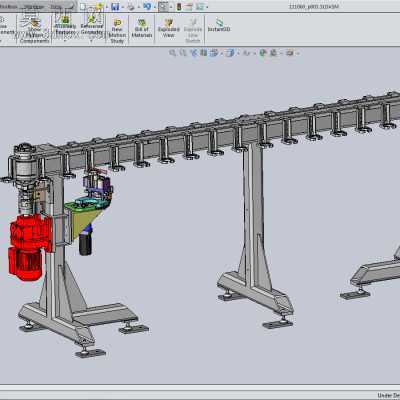
Task: Expand Assembly Features dropdown arrow
Action: pyautogui.click(x=65, y=41)
